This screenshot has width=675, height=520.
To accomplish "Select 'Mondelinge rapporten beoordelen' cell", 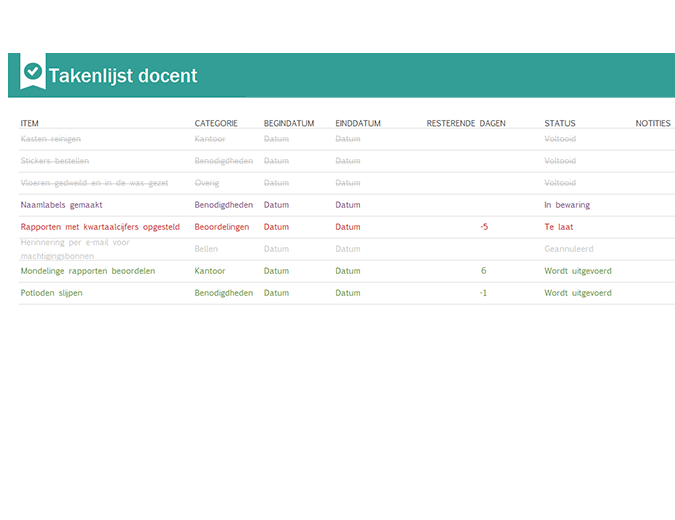I will (88, 271).
